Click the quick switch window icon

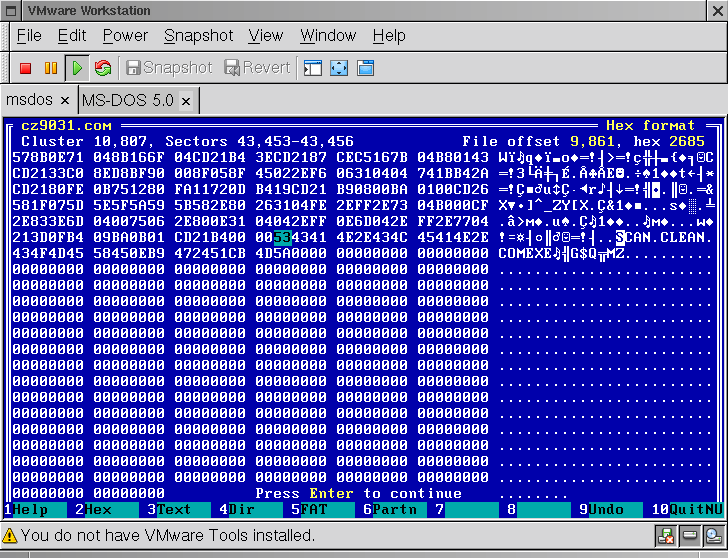pyautogui.click(x=365, y=68)
